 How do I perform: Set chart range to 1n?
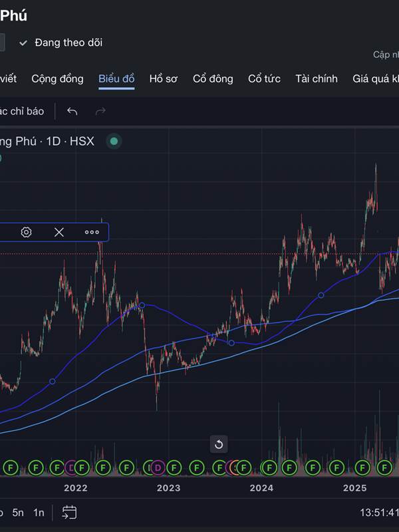tap(39, 512)
